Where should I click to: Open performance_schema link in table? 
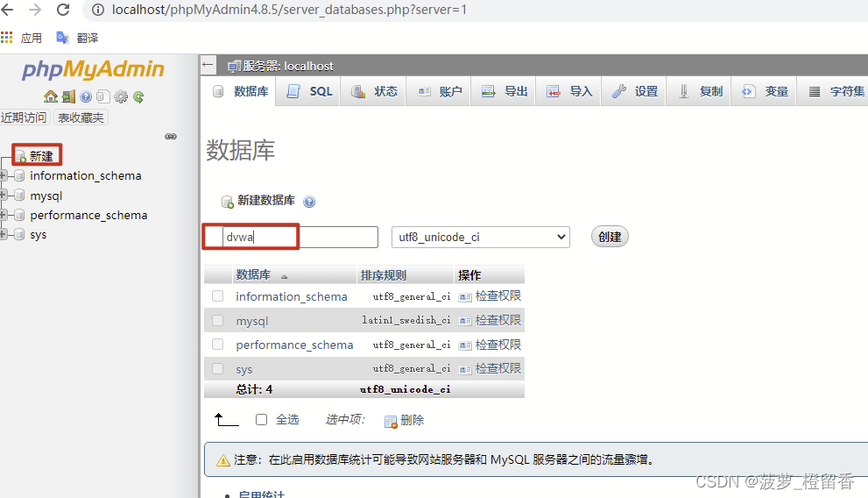[x=294, y=345]
